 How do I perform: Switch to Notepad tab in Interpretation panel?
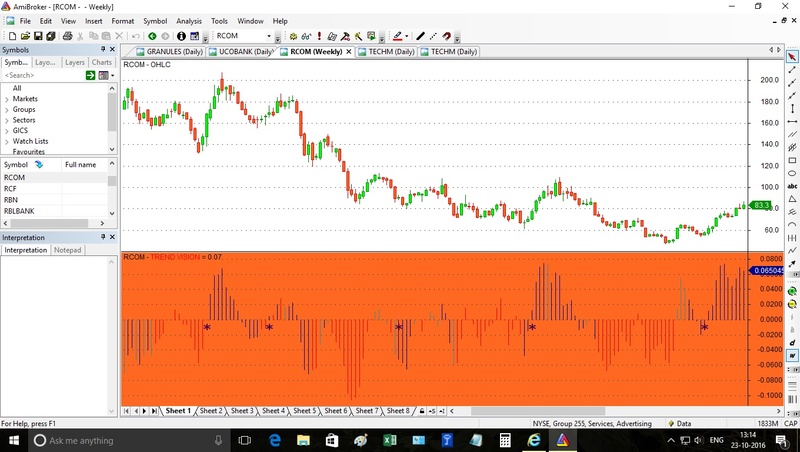67,250
